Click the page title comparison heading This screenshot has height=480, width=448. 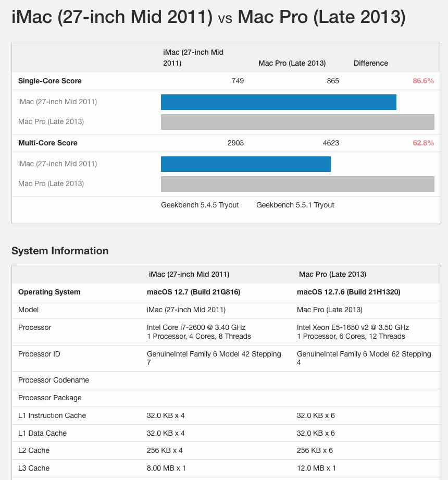point(208,17)
